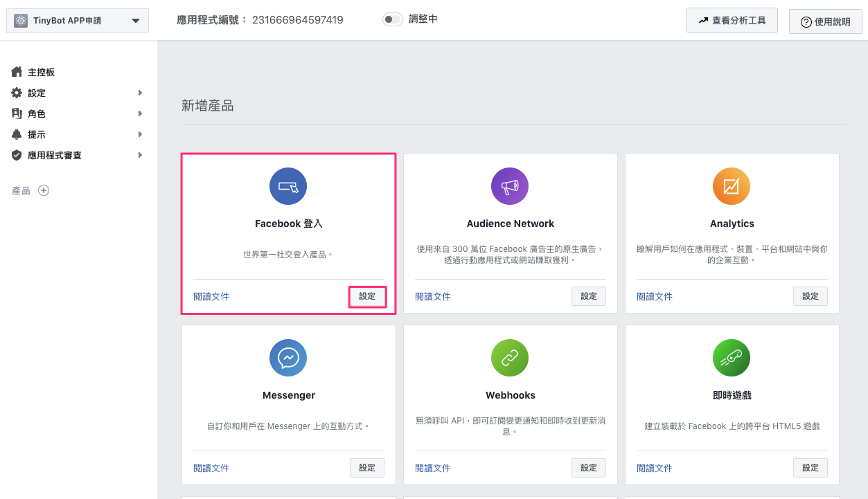Click the Audience Network card title

[x=511, y=224]
